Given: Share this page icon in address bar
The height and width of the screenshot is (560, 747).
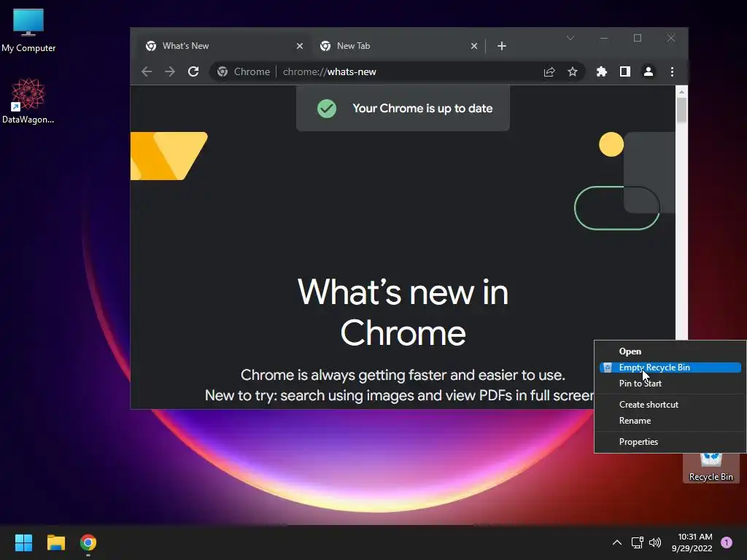Looking at the screenshot, I should click(x=549, y=71).
